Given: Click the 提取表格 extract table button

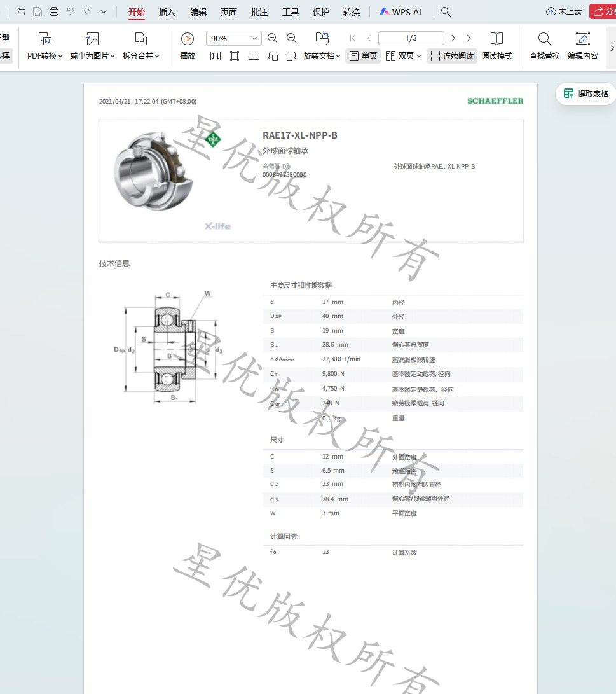Looking at the screenshot, I should point(586,94).
